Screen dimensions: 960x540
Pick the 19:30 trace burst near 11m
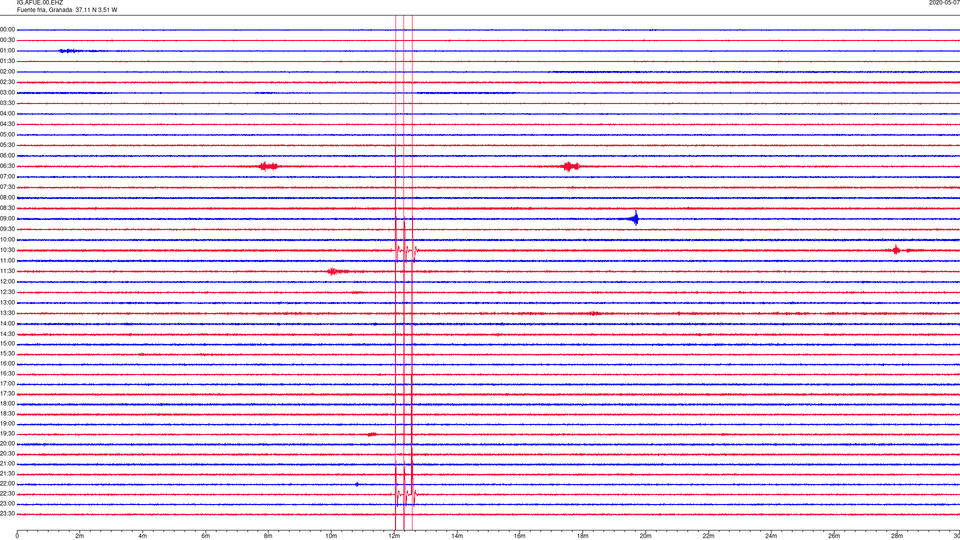[x=372, y=434]
